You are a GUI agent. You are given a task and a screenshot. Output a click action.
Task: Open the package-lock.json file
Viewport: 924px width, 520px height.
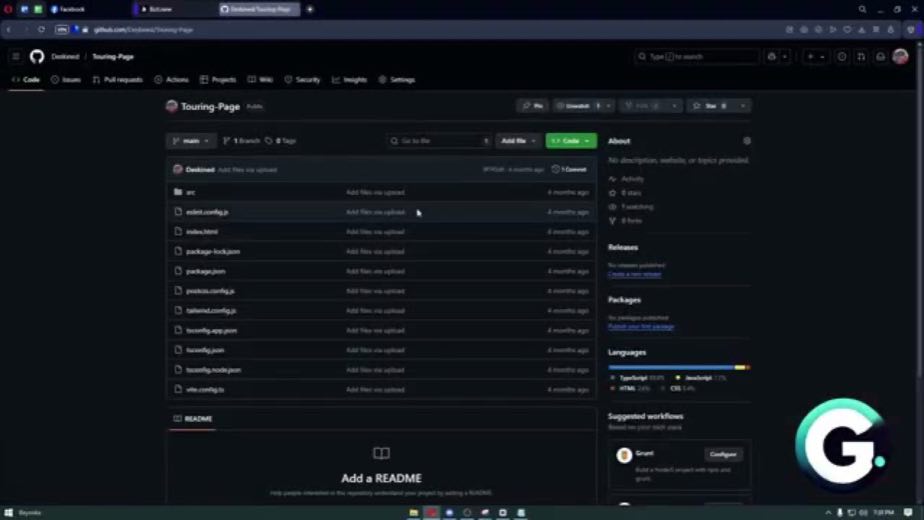(x=213, y=252)
